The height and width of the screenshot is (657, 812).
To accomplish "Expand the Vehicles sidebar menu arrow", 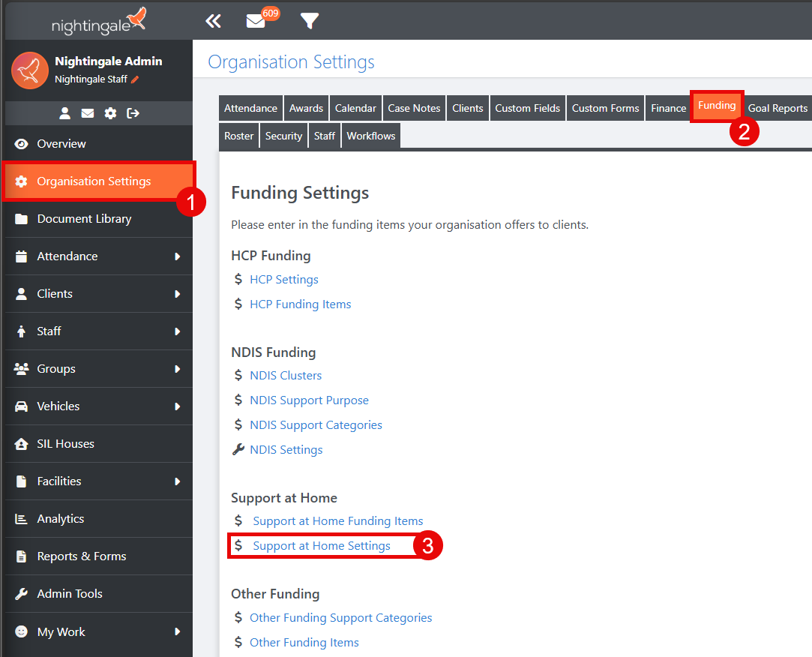I will coord(178,406).
